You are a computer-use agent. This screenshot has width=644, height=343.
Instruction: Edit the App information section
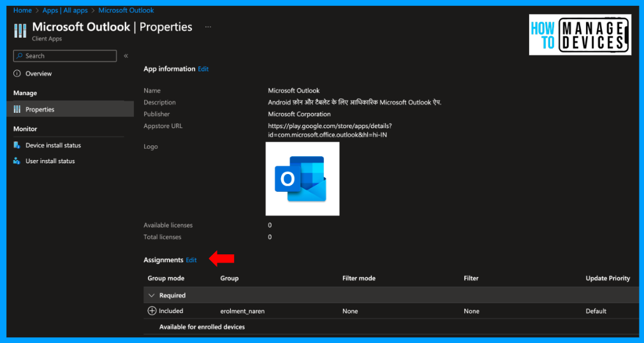(x=203, y=69)
